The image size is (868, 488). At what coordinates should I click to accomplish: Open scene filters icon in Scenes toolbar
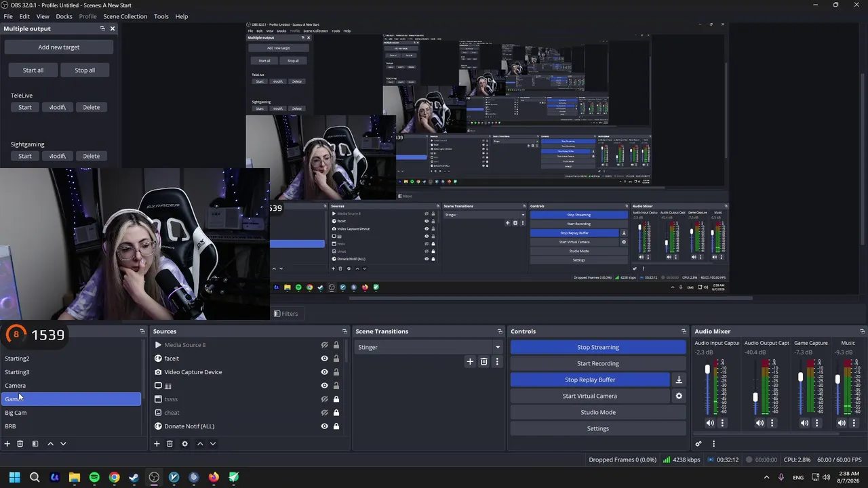tap(35, 444)
